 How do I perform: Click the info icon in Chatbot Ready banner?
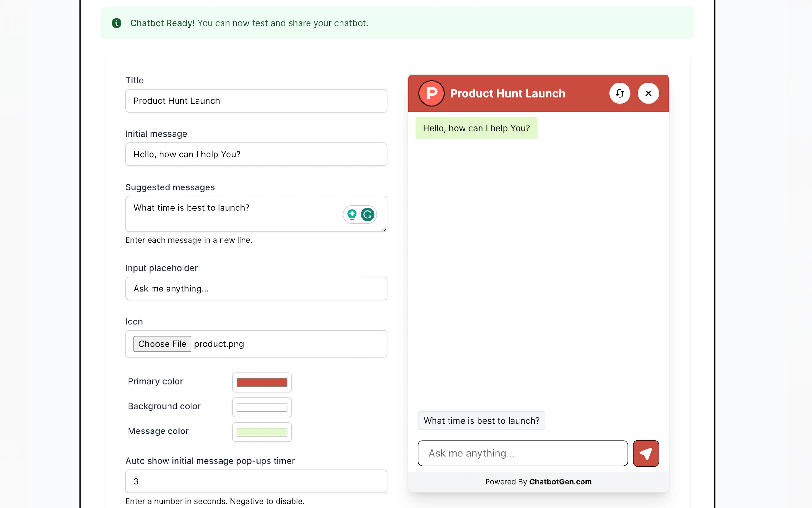pyautogui.click(x=116, y=23)
